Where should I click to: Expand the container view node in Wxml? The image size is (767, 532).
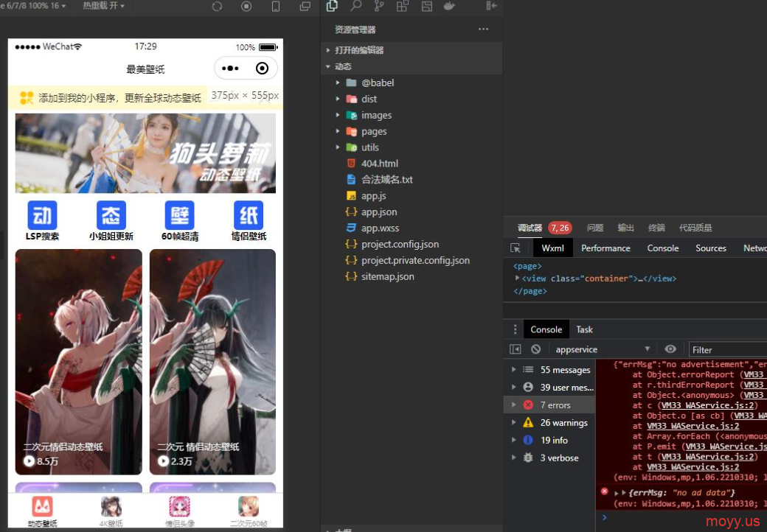point(518,278)
